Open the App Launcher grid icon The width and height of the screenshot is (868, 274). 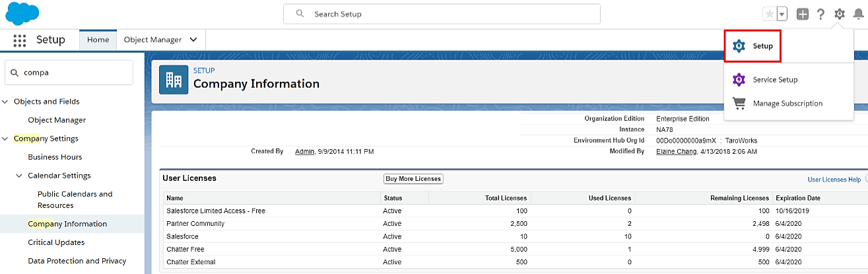tap(20, 40)
